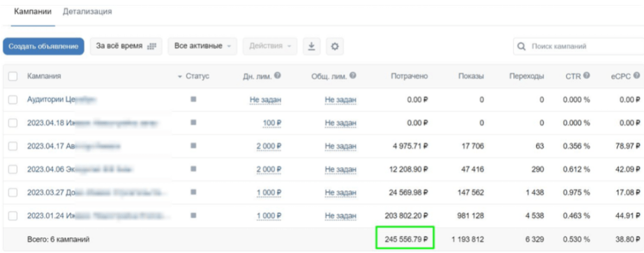Open the 2023.04.18 campaign link
This screenshot has height=253, width=644.
click(x=93, y=122)
